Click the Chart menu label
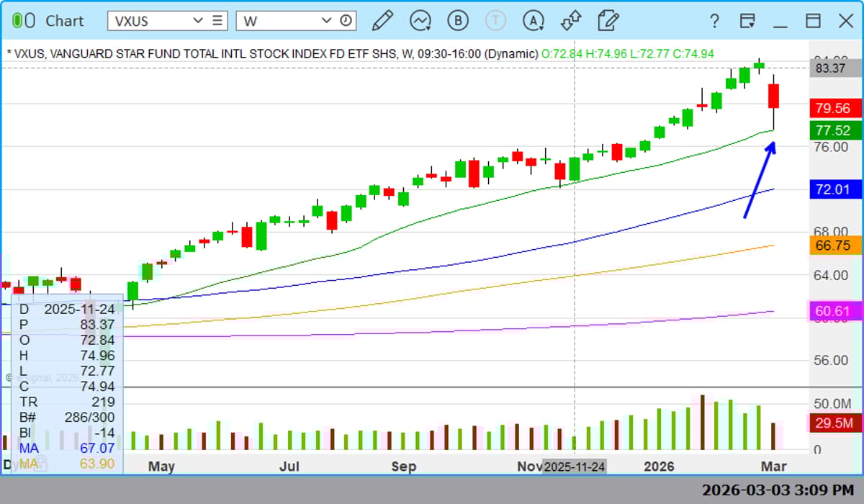The height and width of the screenshot is (504, 864). [64, 21]
